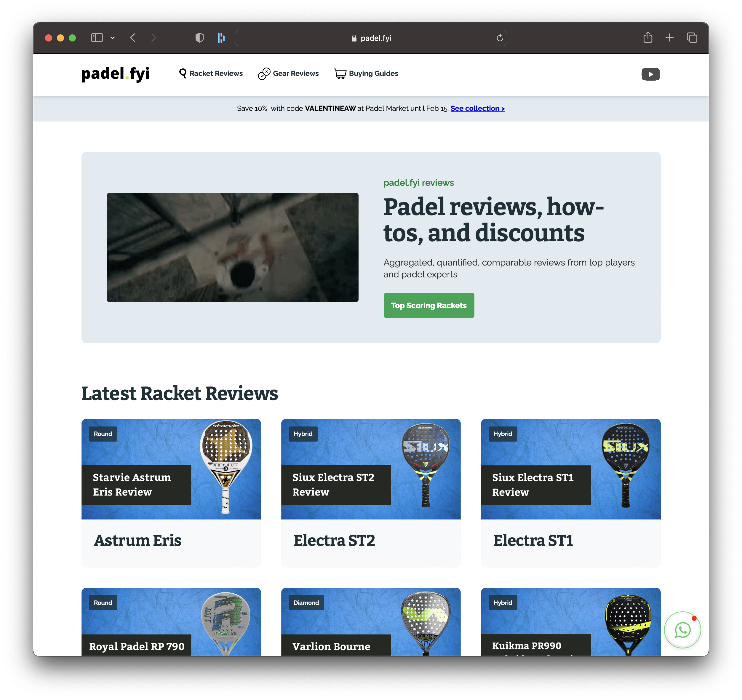Close the window with the red button
742x700 pixels.
49,38
